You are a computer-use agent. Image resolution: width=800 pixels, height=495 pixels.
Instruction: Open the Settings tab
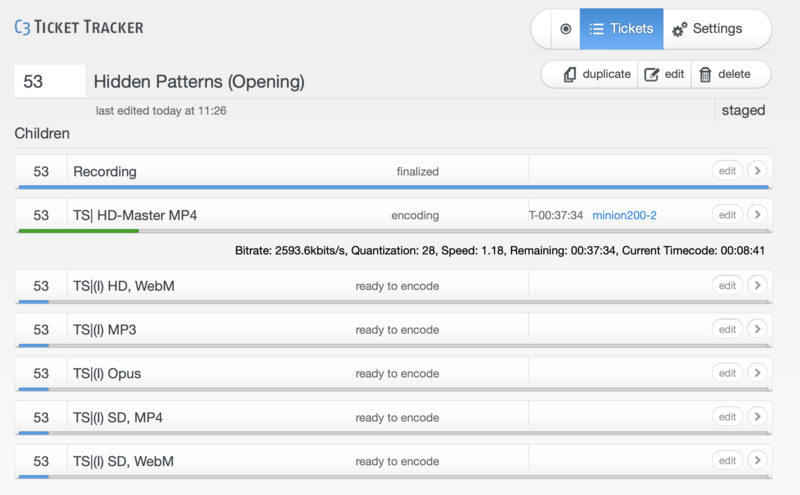click(708, 29)
